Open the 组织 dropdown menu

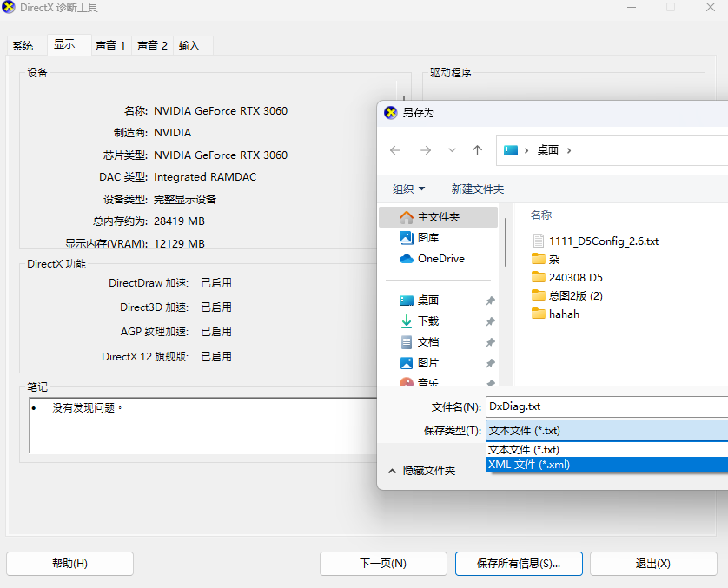coord(408,188)
